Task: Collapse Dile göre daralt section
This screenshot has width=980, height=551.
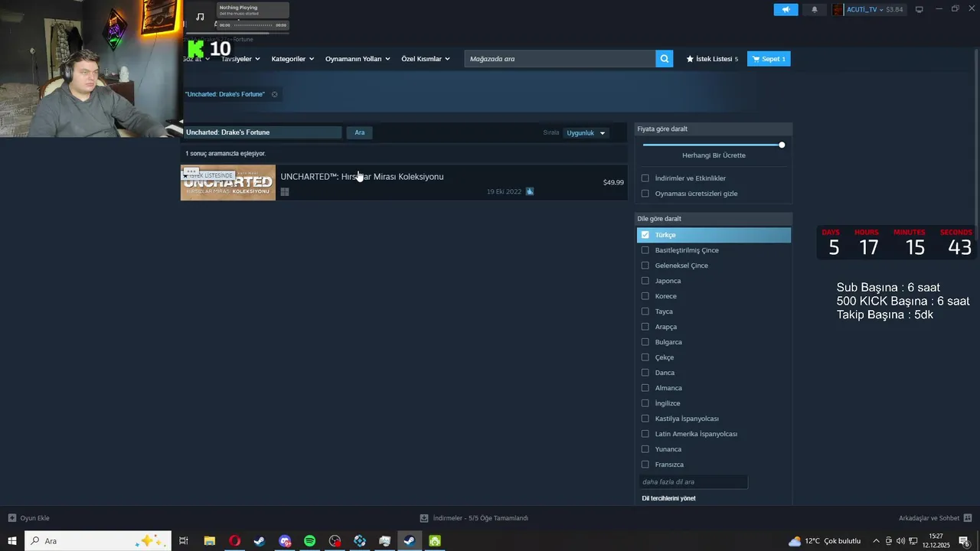Action: (x=714, y=219)
